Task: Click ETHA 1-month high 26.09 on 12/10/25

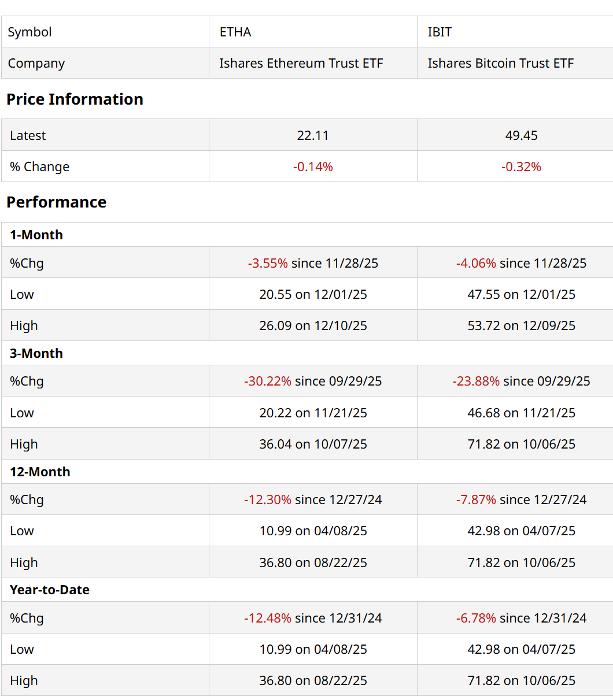Action: (x=313, y=325)
